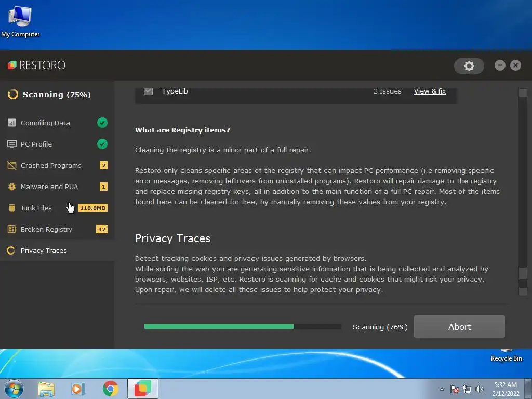Click the Crashed Programs count badge 2
The width and height of the screenshot is (532, 399).
click(103, 165)
